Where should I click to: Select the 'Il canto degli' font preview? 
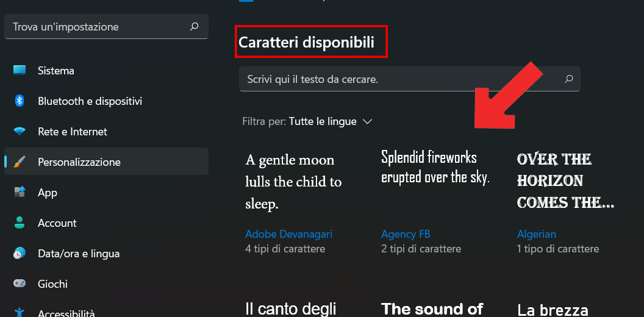point(291,308)
